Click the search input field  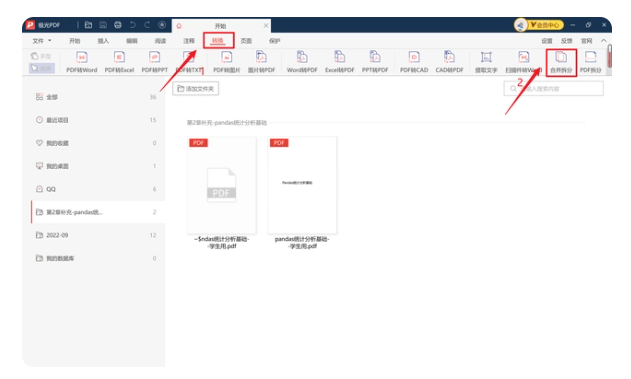(553, 89)
